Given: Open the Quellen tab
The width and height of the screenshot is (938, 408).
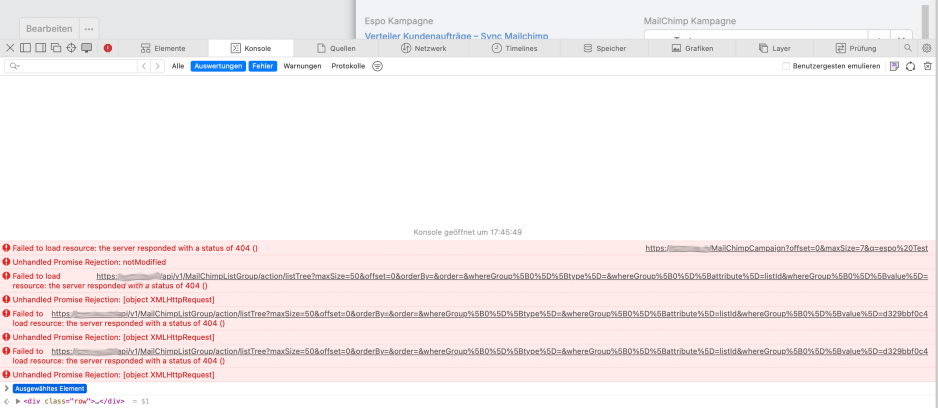Looking at the screenshot, I should point(336,48).
